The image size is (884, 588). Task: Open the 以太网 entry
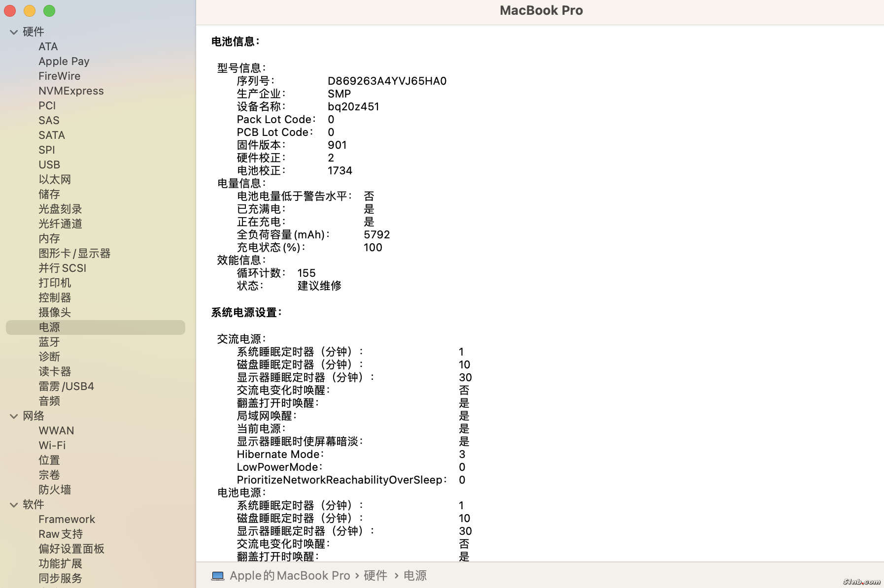pyautogui.click(x=55, y=180)
